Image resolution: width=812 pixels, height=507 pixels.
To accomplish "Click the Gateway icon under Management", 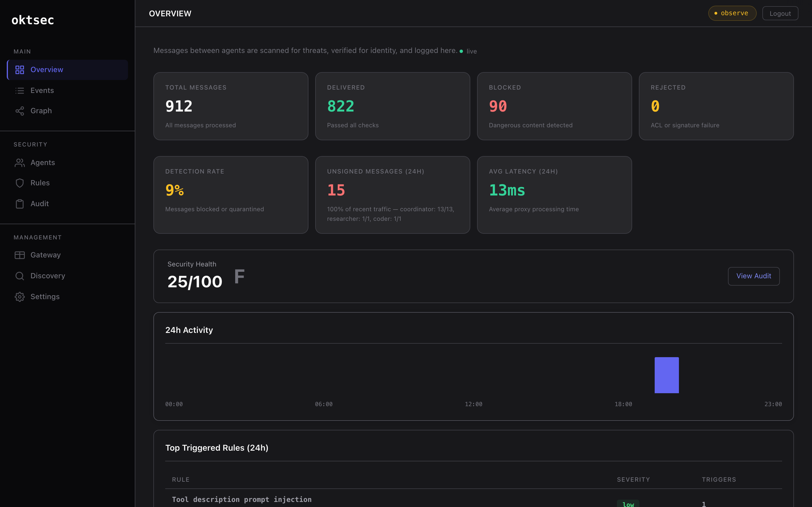I will coord(19,255).
